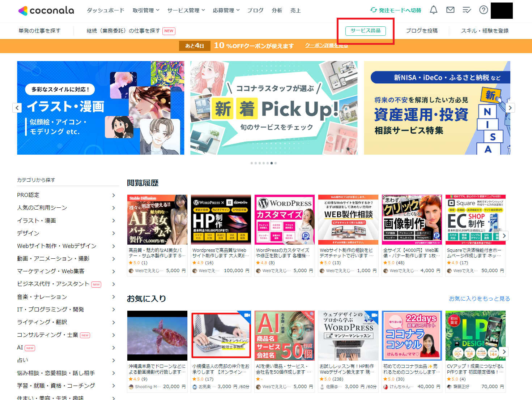The image size is (532, 400).
Task: Click the サービス出品 button
Action: pyautogui.click(x=366, y=31)
